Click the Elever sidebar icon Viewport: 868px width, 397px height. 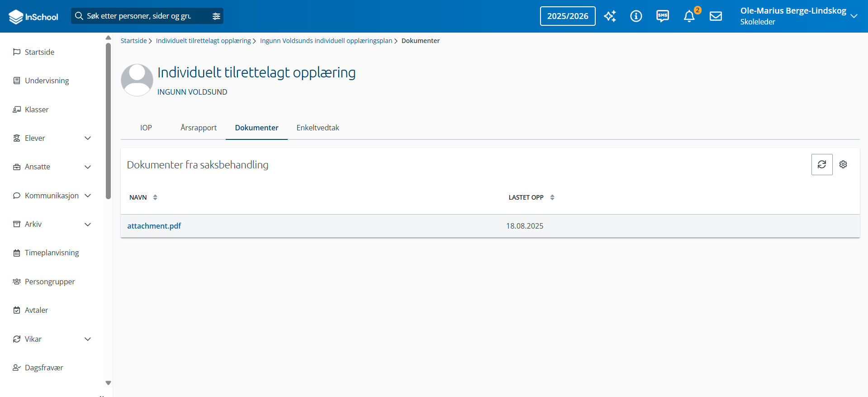[17, 138]
